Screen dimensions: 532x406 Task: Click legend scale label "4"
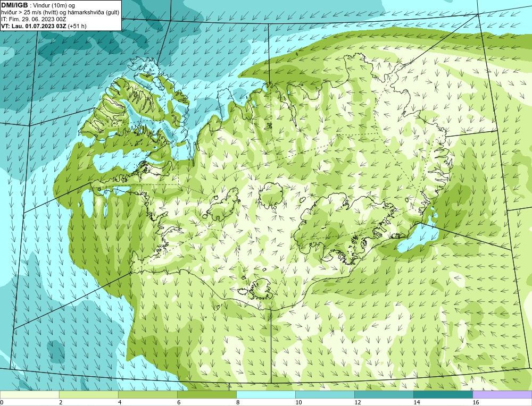(120, 402)
